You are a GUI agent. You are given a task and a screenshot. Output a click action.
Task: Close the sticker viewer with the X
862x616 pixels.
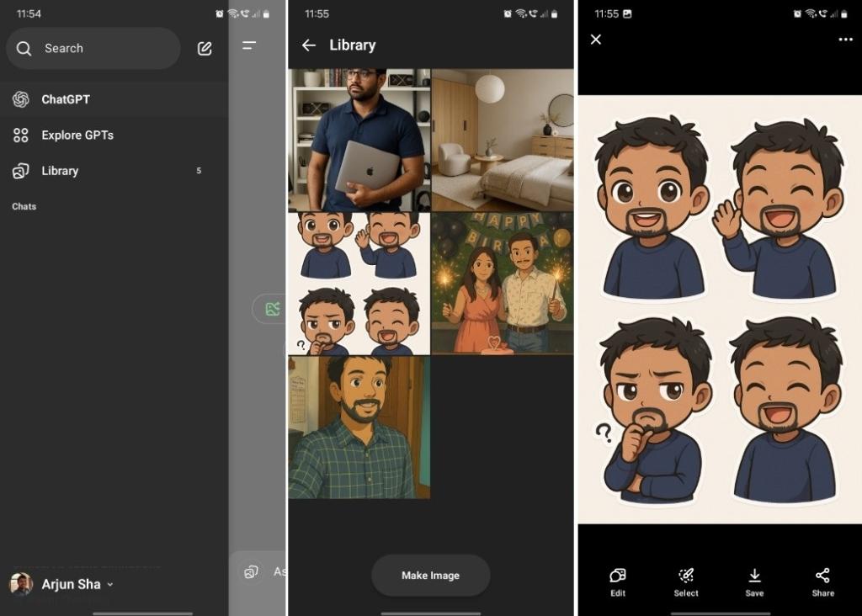pos(596,40)
